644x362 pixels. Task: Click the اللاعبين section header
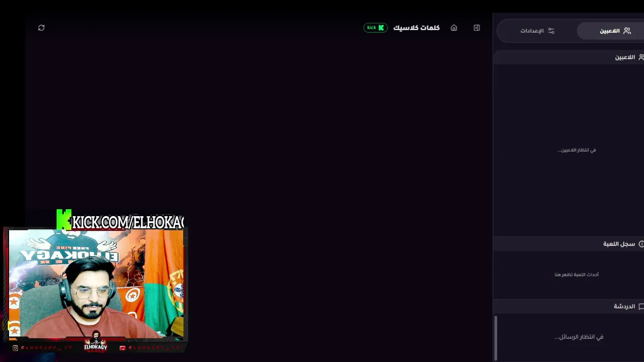pyautogui.click(x=569, y=57)
